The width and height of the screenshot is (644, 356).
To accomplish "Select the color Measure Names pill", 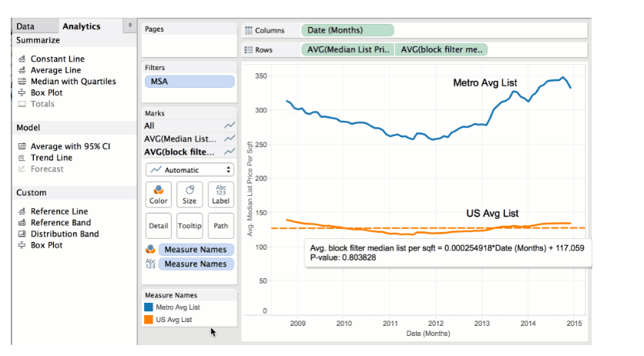I will [x=196, y=250].
